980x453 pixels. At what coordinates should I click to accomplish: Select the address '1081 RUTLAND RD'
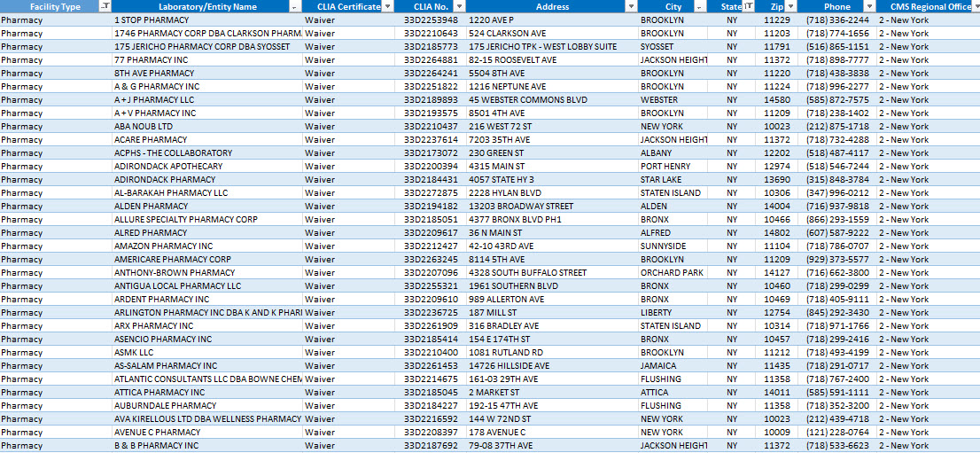[x=553, y=352]
